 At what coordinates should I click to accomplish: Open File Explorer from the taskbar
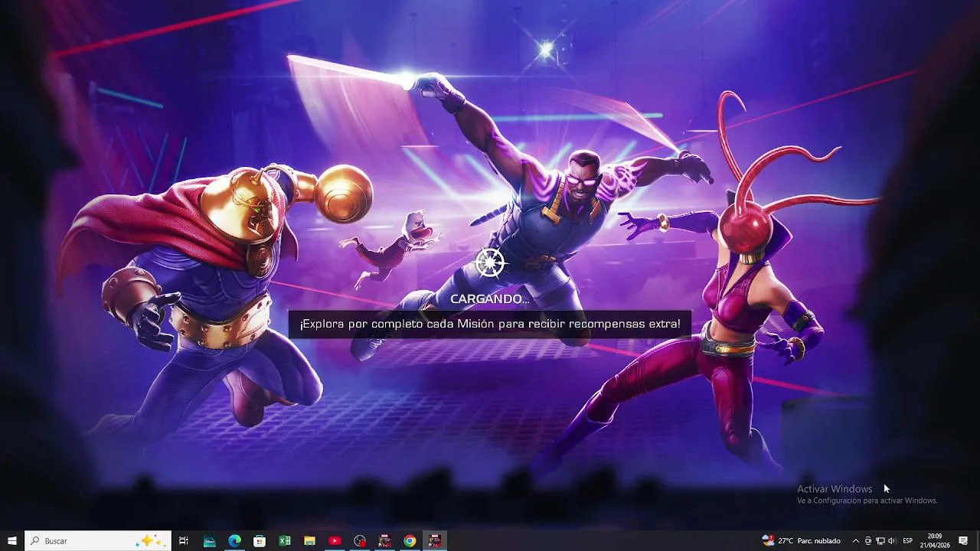coord(310,541)
